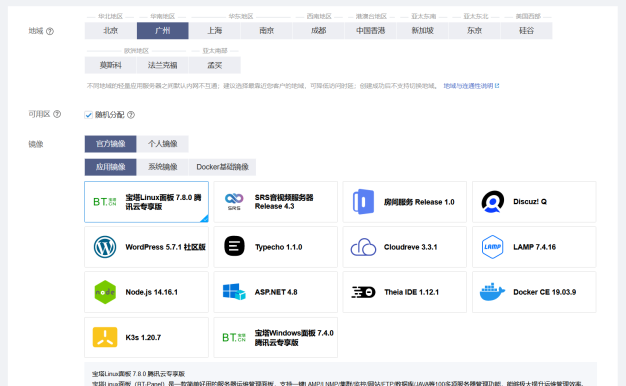Click the K3s yellow logo icon

pos(105,337)
